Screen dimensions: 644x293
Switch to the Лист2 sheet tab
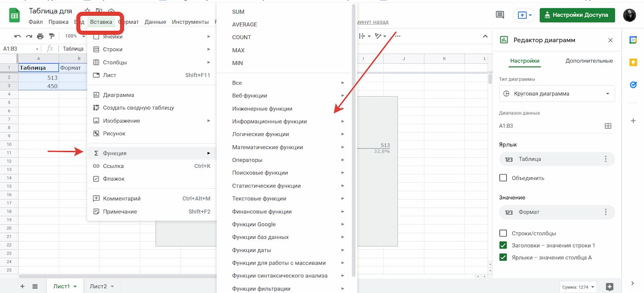point(98,286)
